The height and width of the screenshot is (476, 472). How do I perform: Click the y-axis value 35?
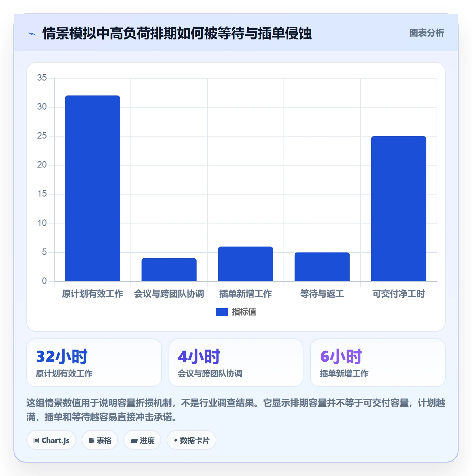(42, 78)
